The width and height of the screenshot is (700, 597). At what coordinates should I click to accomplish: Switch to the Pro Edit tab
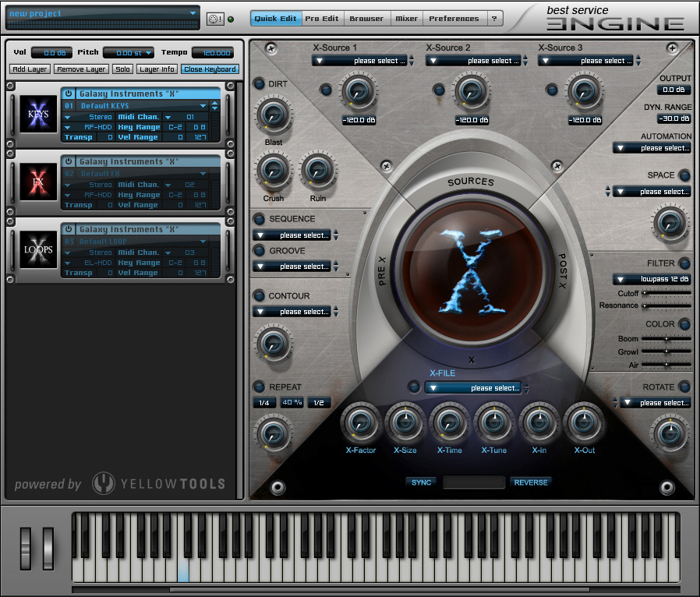[322, 19]
